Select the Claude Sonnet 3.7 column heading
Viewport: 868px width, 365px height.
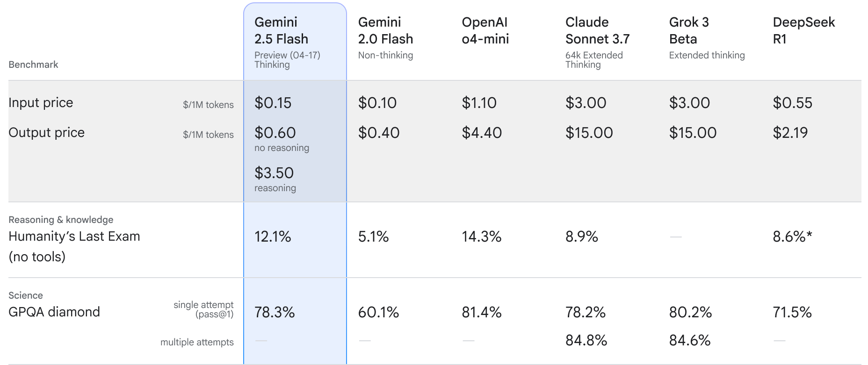click(x=597, y=30)
